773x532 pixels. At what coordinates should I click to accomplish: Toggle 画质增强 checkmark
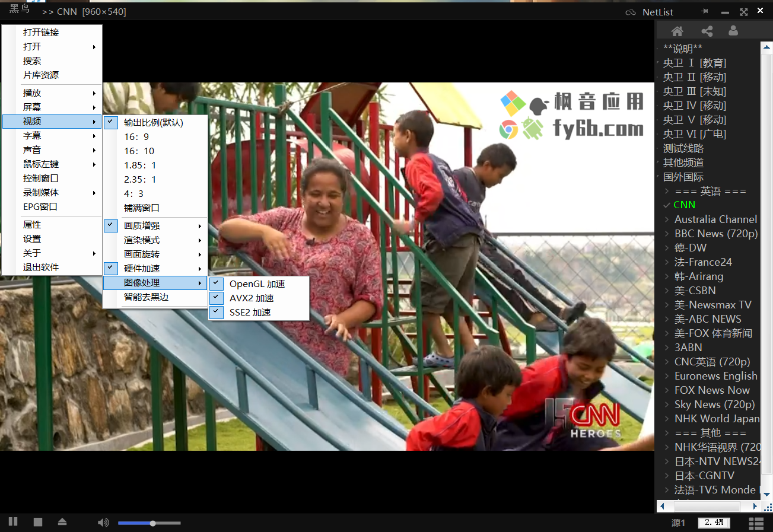[111, 225]
